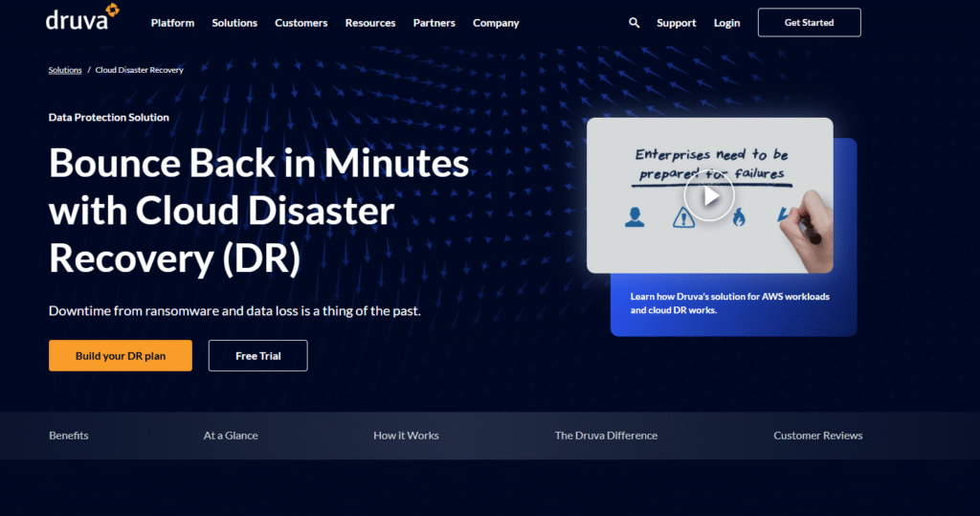
Task: Start a Free Trial
Action: [x=257, y=356]
